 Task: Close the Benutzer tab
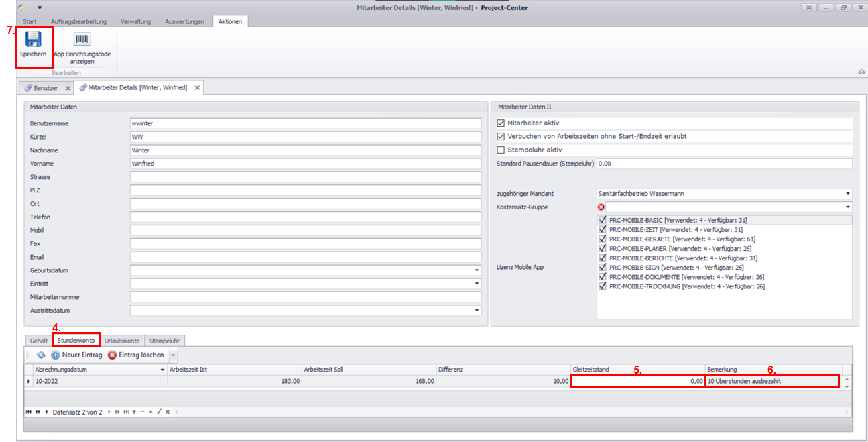(68, 88)
